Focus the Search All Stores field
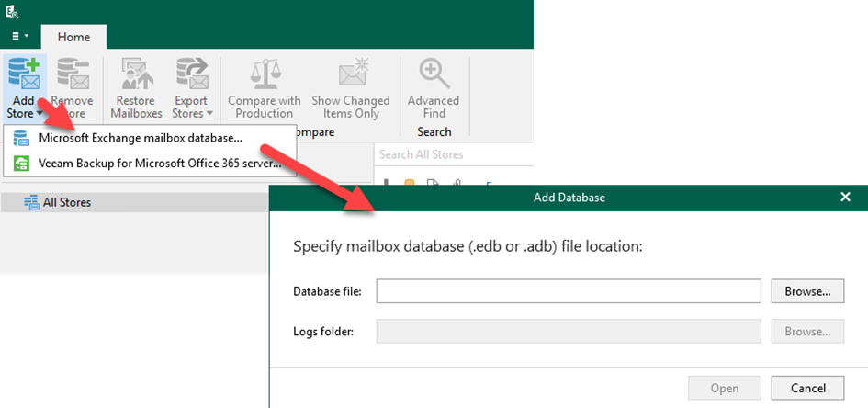 pyautogui.click(x=454, y=154)
